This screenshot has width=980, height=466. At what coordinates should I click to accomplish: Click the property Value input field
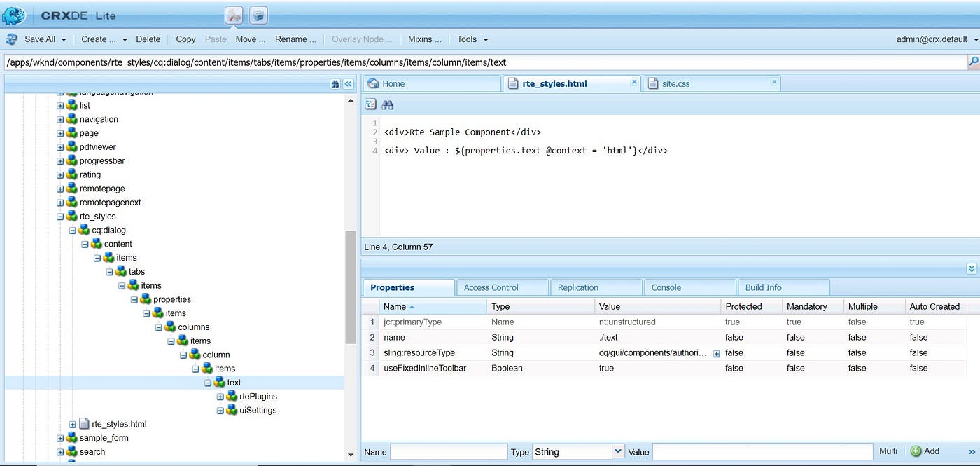[763, 452]
